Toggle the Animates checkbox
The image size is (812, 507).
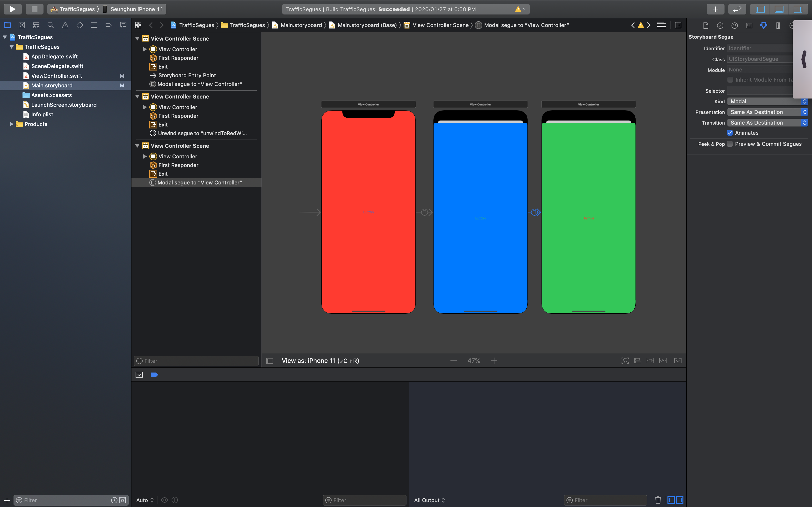click(730, 133)
